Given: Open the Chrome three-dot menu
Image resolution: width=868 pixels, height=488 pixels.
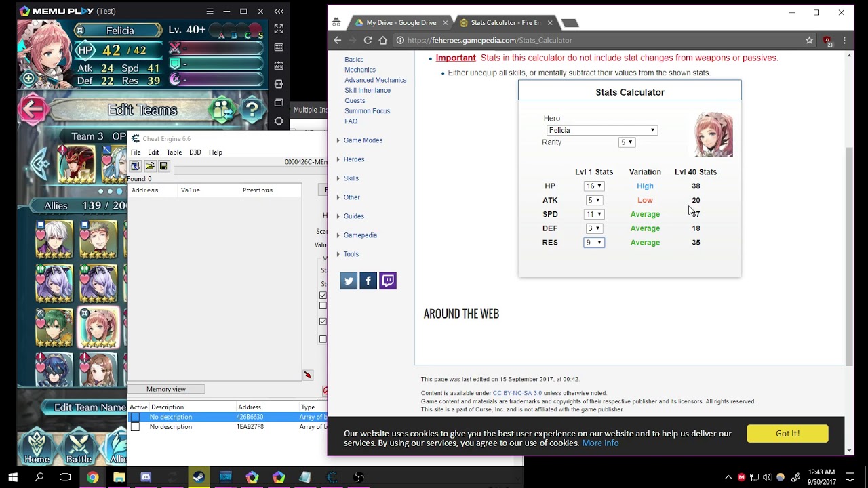Looking at the screenshot, I should (844, 40).
